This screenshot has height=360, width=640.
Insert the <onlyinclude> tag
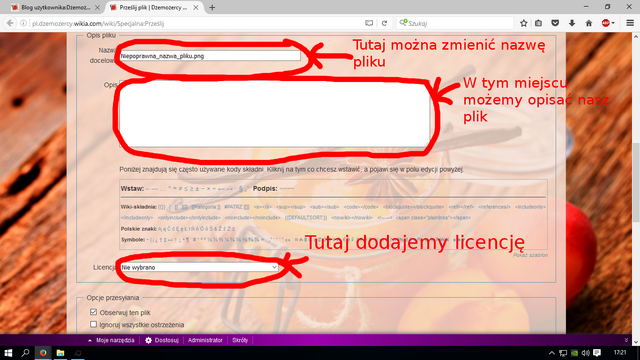tap(189, 218)
